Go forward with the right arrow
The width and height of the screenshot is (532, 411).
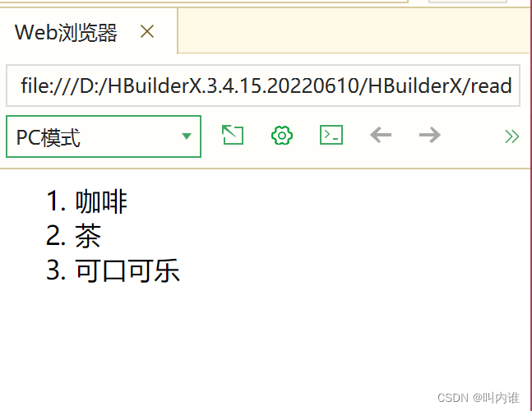[430, 136]
